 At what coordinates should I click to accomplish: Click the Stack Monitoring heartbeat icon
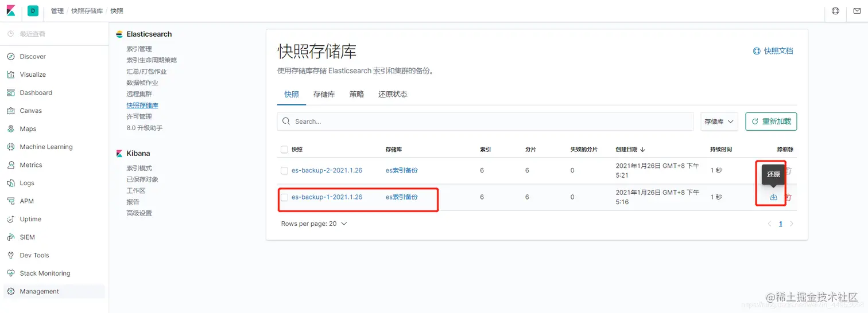click(x=10, y=273)
